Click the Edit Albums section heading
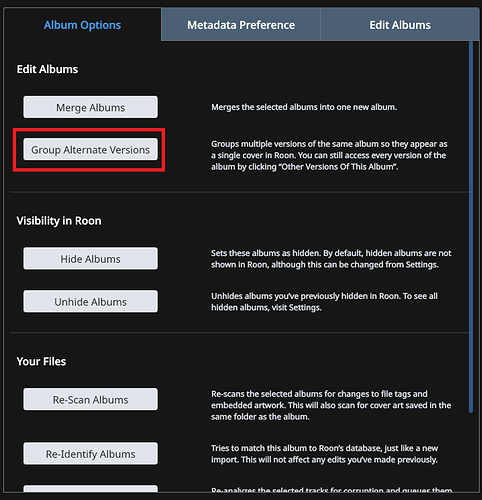The width and height of the screenshot is (482, 500). click(47, 69)
